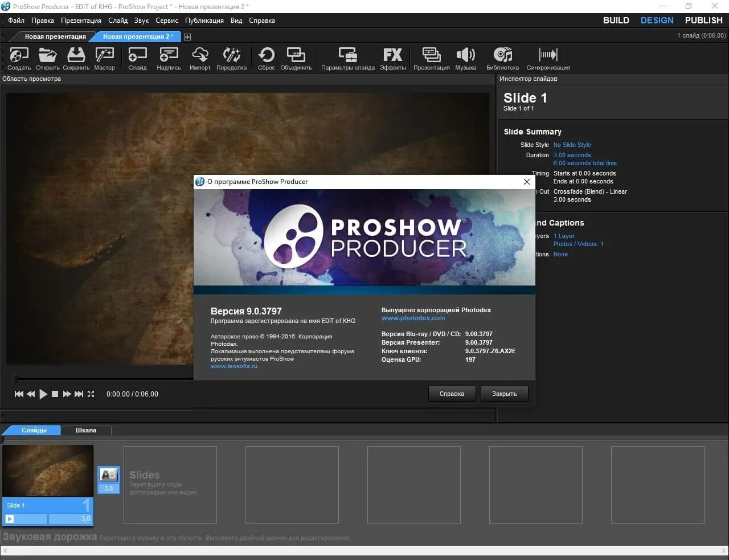Image resolution: width=729 pixels, height=560 pixels.
Task: Open the Сервис menu
Action: tap(167, 21)
